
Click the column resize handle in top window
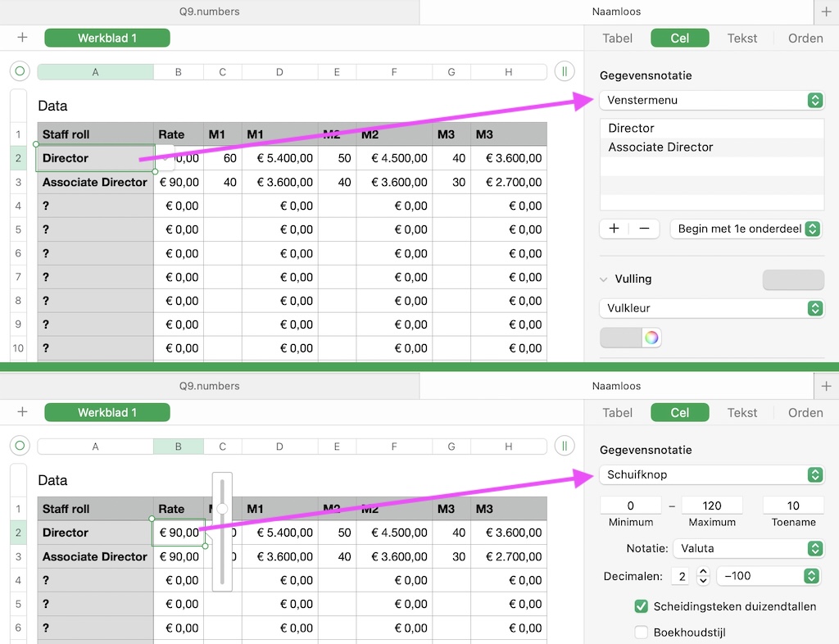tap(565, 71)
